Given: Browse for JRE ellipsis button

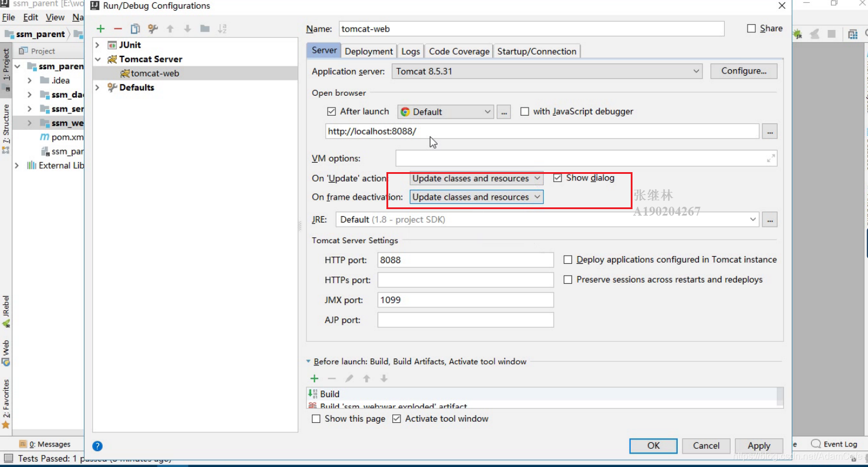Looking at the screenshot, I should coord(770,220).
